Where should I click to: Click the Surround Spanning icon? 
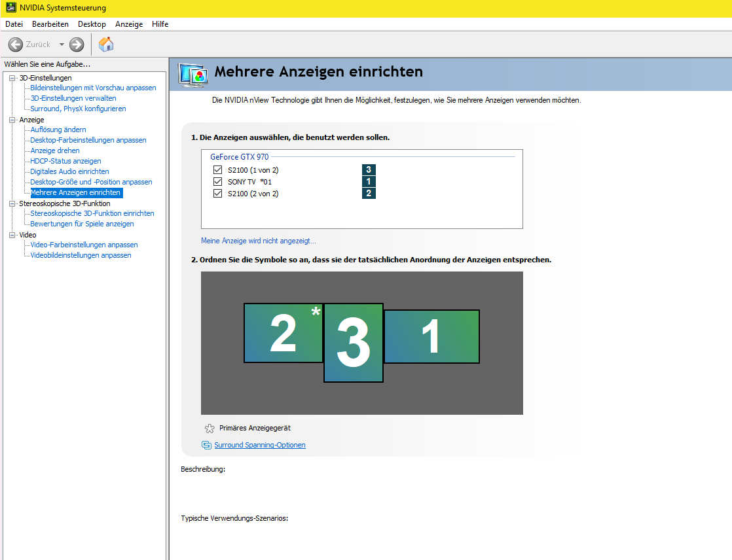point(206,445)
